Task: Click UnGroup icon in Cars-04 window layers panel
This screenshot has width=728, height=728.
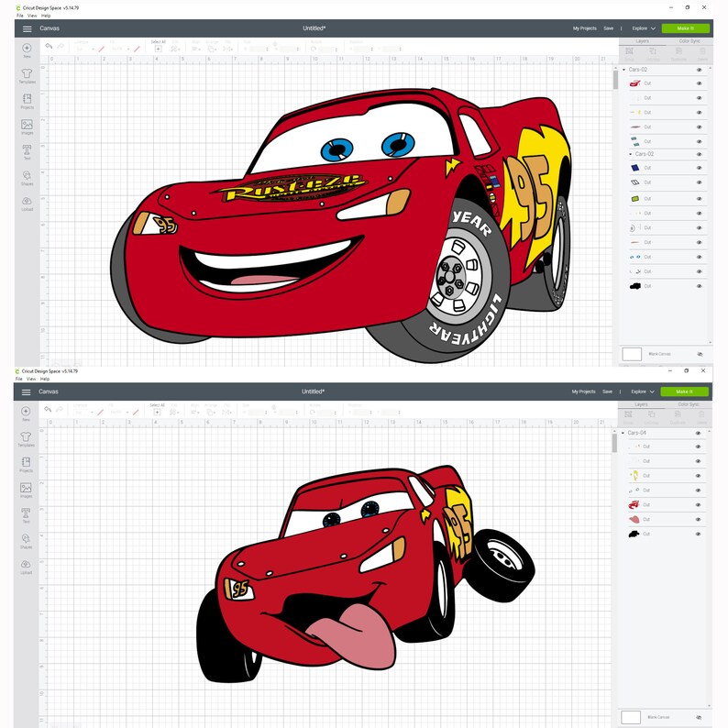Action: click(652, 414)
